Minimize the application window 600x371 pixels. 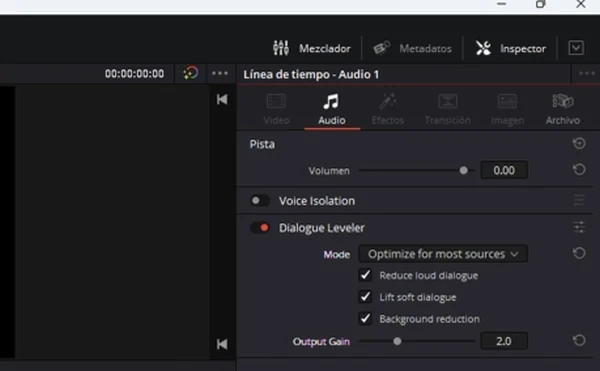(x=501, y=4)
